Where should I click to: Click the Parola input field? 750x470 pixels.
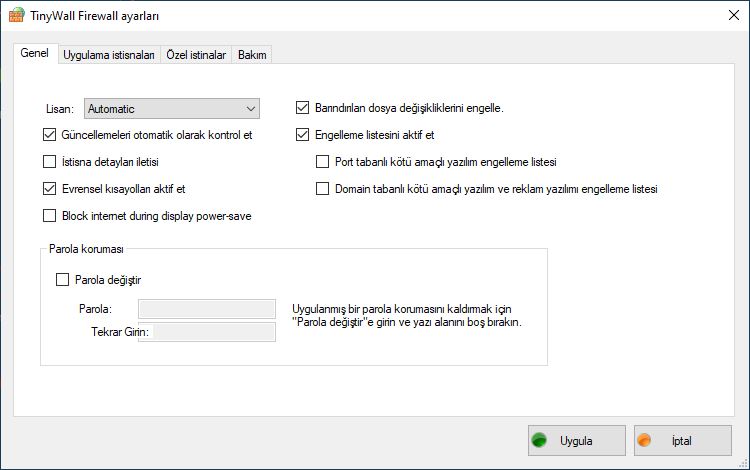click(x=207, y=309)
